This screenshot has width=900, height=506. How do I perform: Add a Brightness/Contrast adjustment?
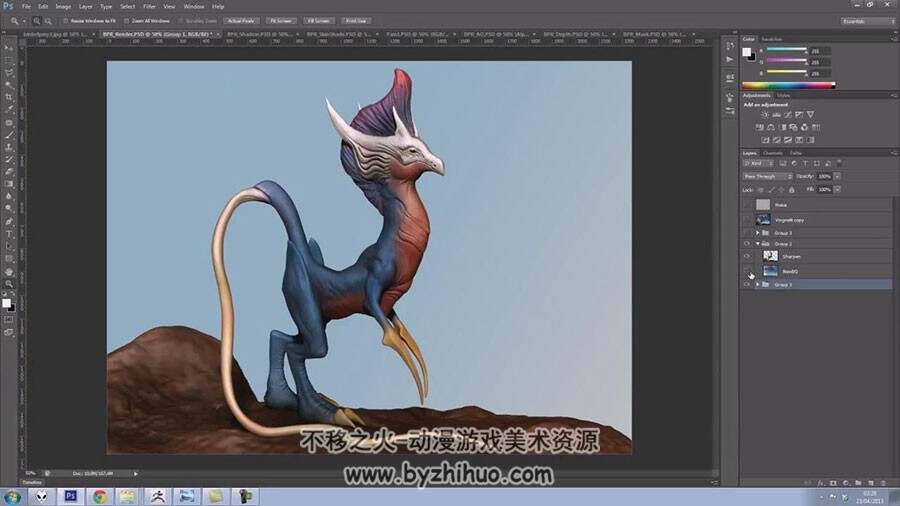click(x=765, y=115)
